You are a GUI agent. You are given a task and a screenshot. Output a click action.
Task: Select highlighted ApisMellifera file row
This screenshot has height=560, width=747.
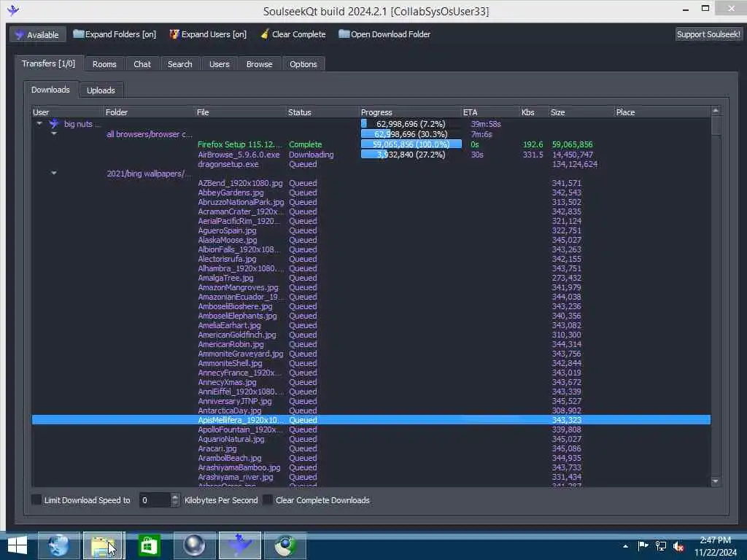[371, 420]
